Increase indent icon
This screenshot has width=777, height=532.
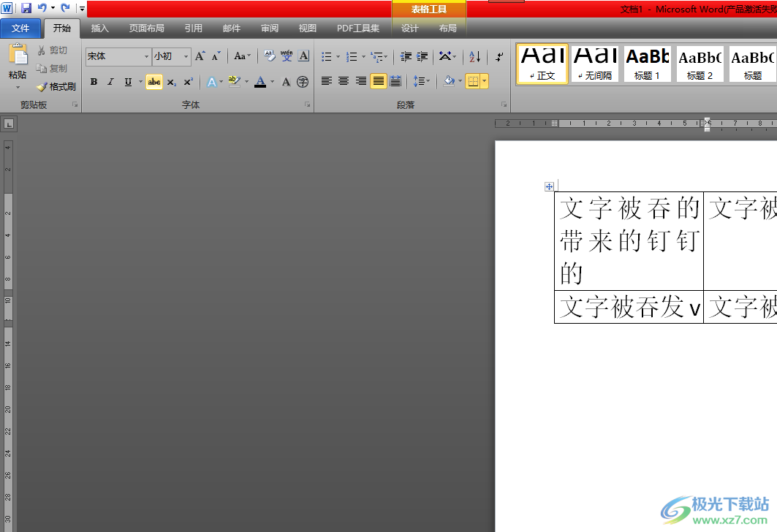pyautogui.click(x=422, y=56)
